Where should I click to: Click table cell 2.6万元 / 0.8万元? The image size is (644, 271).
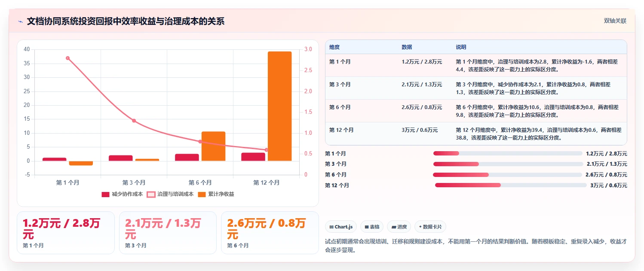(422, 107)
